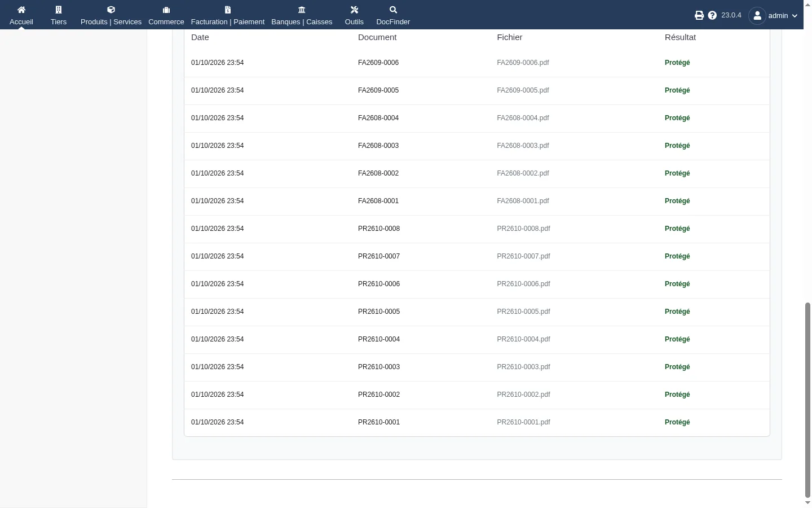Open file link FA2608-0003.pdf
The height and width of the screenshot is (508, 812).
(523, 146)
